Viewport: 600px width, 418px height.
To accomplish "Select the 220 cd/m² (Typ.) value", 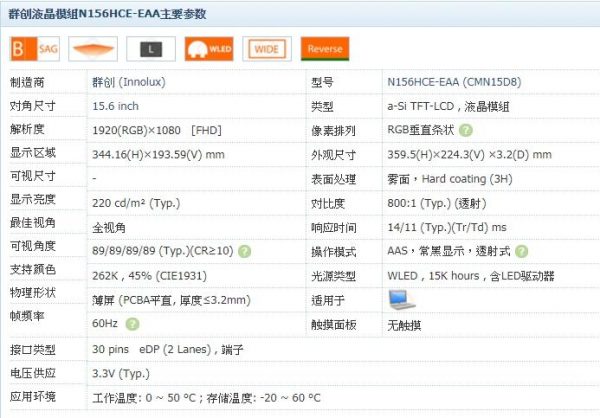I will coord(136,203).
